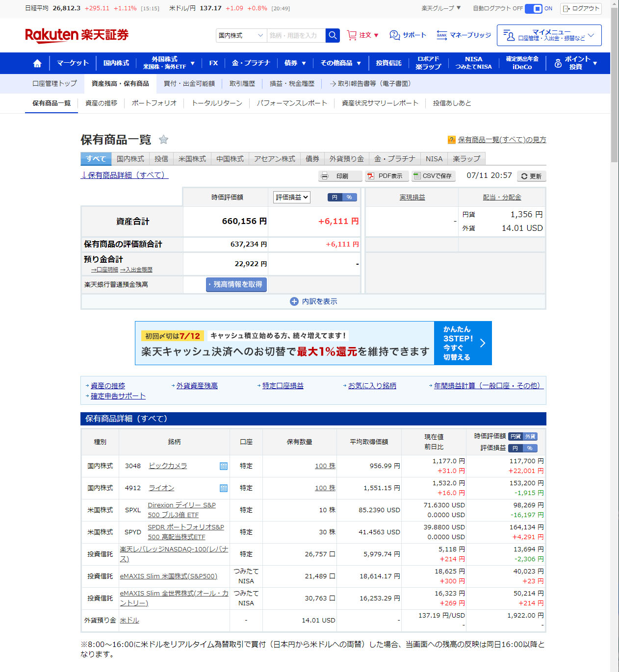Click the 銘柄・用語を入力 search field
The image size is (619, 672).
(296, 35)
